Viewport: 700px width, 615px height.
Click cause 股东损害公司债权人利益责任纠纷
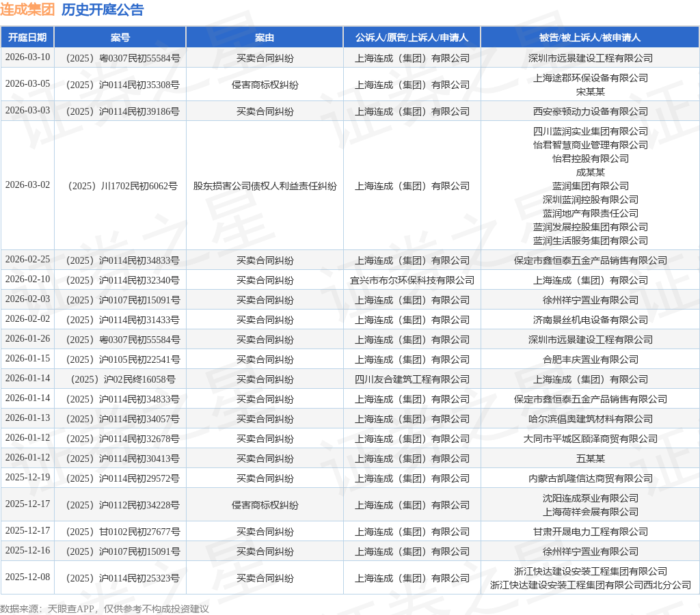265,186
